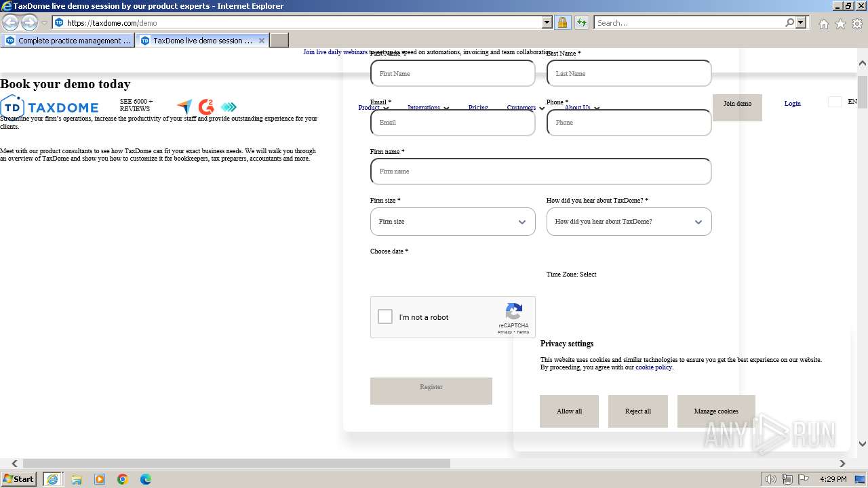Click the Action Center flag icon
This screenshot has height=488, width=868.
point(804,479)
